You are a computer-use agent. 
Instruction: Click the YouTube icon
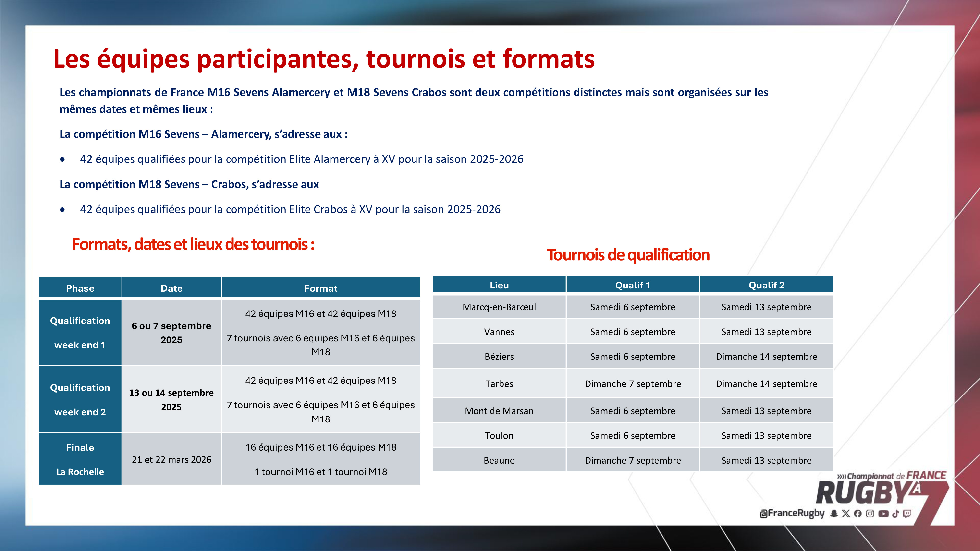pos(883,514)
